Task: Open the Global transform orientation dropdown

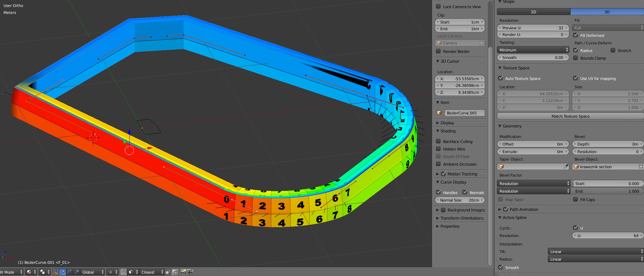Action: tap(93, 272)
